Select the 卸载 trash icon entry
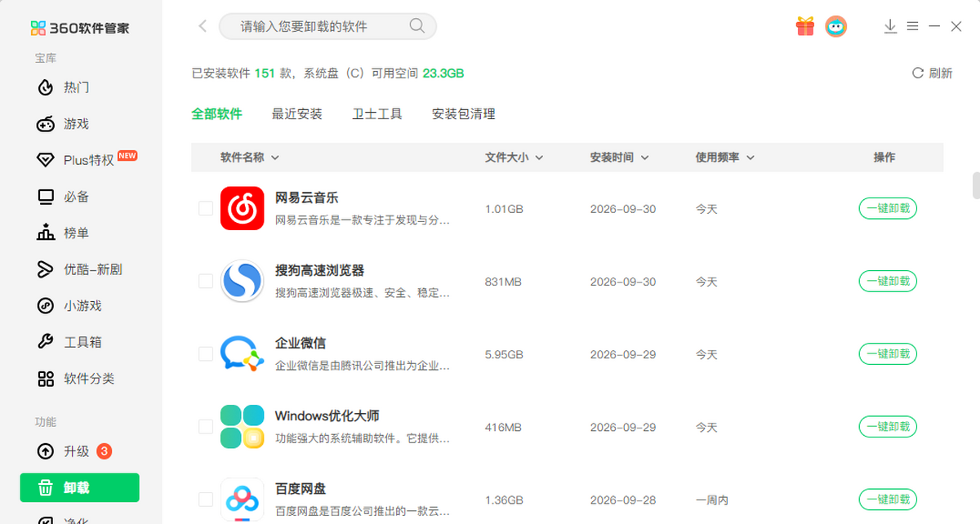Screen dimensions: 980x524 click(46, 488)
